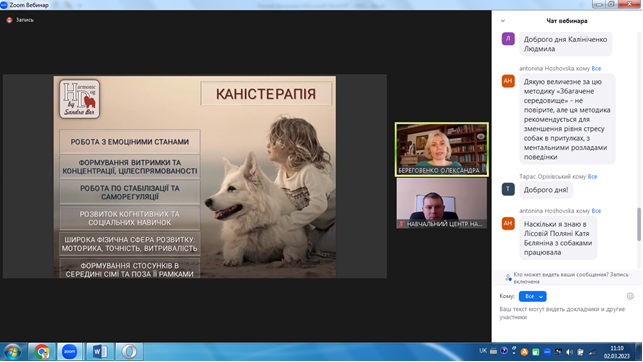Click the Harmonic Dog logo on slide

pos(80,99)
